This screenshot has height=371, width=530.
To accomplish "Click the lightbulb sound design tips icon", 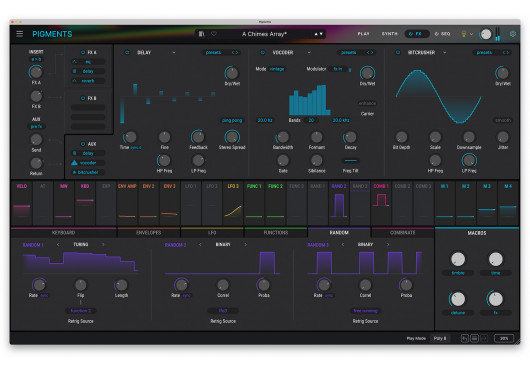I will pos(464,34).
